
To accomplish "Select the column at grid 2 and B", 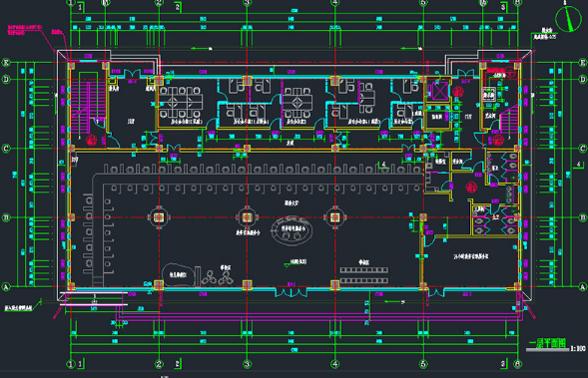I will point(159,217).
